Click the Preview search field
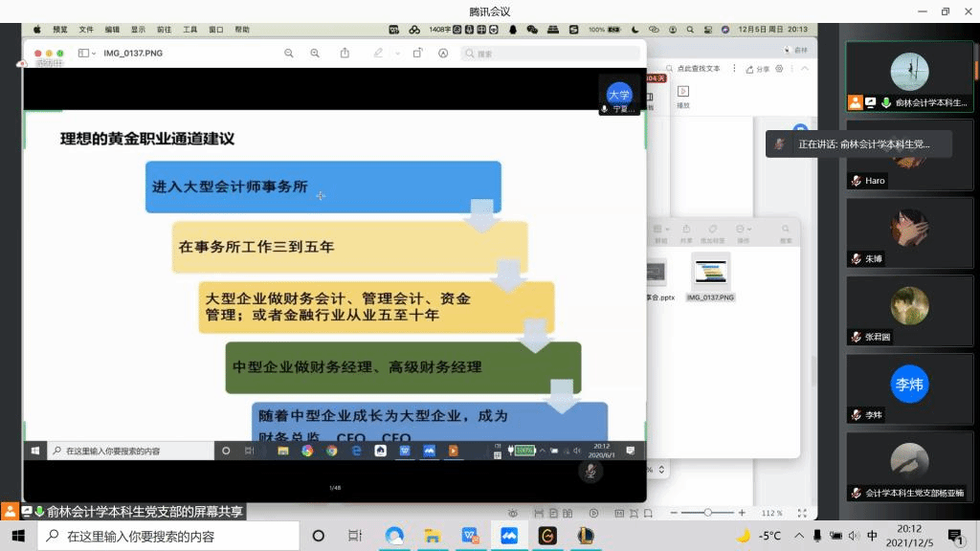Viewport: 980px width, 551px height. tap(550, 54)
